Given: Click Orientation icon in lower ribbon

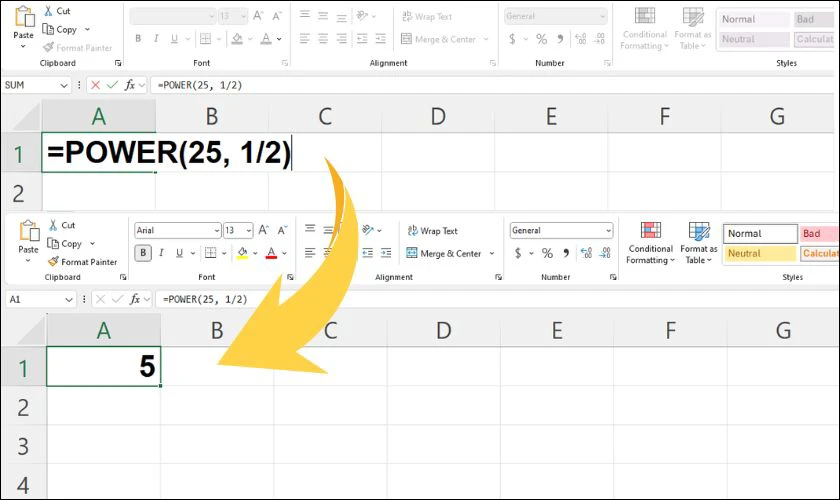Looking at the screenshot, I should click(368, 230).
